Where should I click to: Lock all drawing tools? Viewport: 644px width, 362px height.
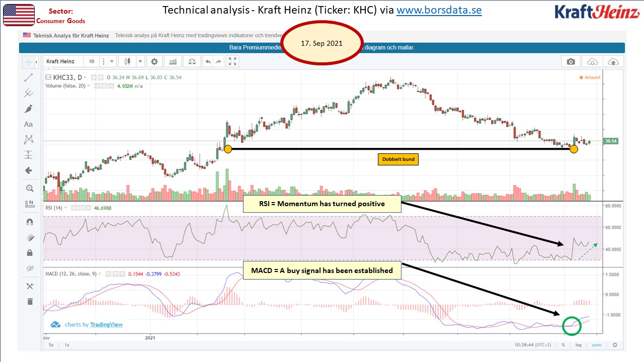pos(29,252)
